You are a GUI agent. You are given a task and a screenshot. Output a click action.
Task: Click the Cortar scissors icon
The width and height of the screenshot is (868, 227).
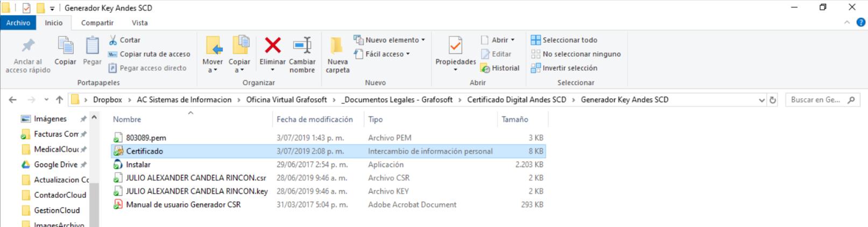coord(113,40)
